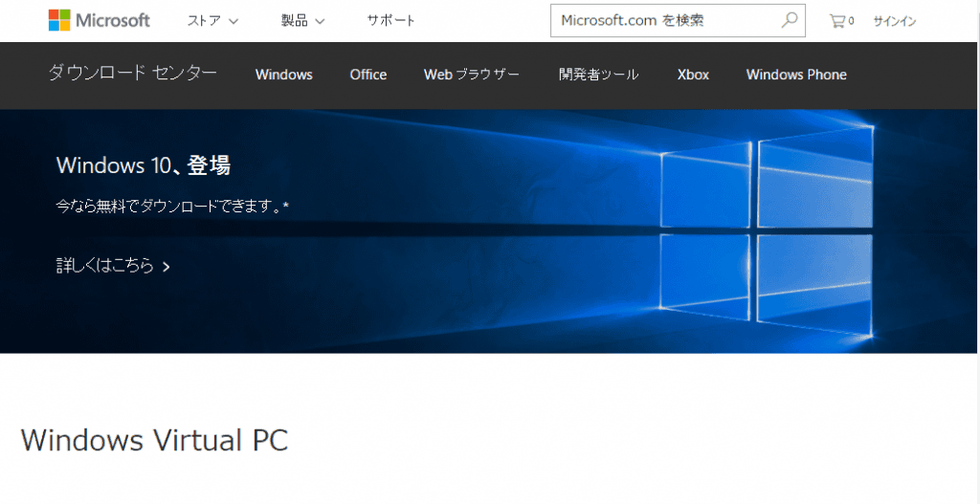980x504 pixels.
Task: Open the shopping cart icon
Action: 841,21
